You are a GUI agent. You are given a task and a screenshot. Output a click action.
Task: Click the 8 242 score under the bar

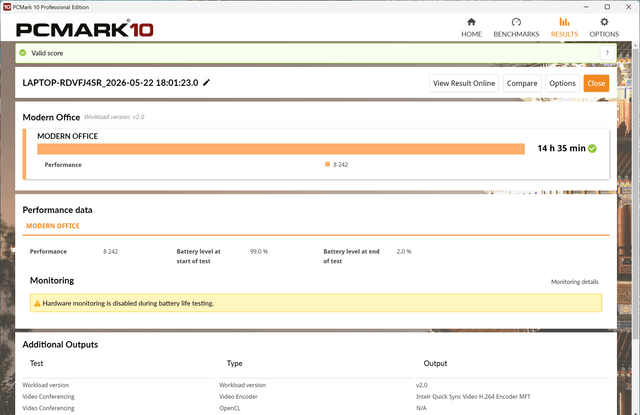point(340,164)
